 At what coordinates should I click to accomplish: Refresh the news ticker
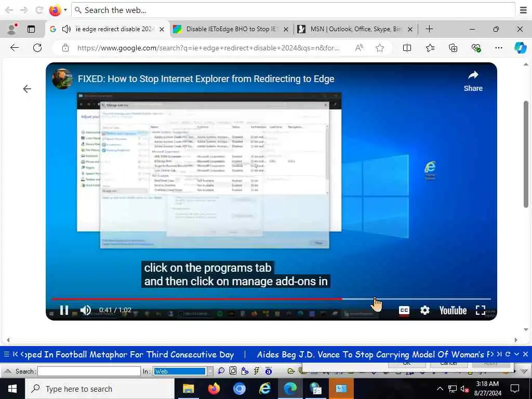point(508,354)
